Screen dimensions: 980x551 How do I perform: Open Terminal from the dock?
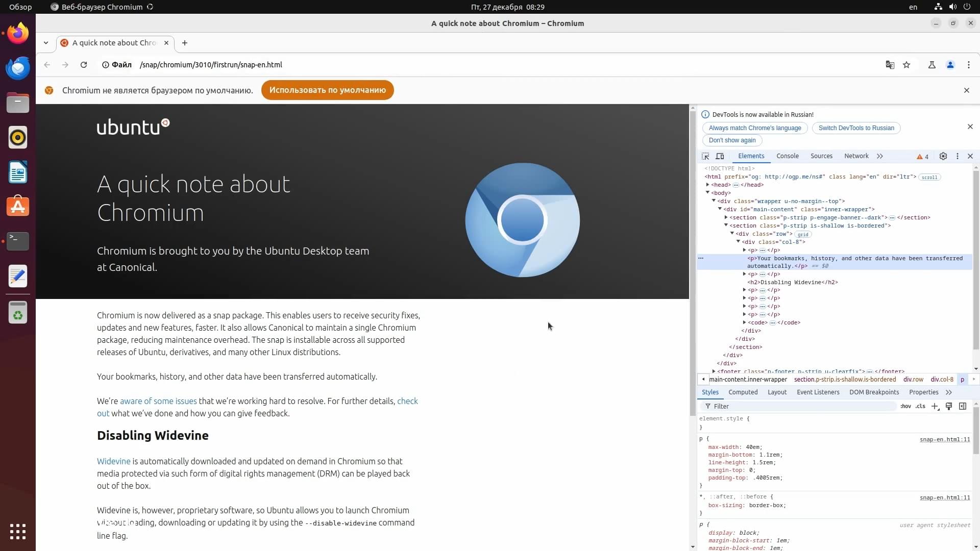(18, 241)
